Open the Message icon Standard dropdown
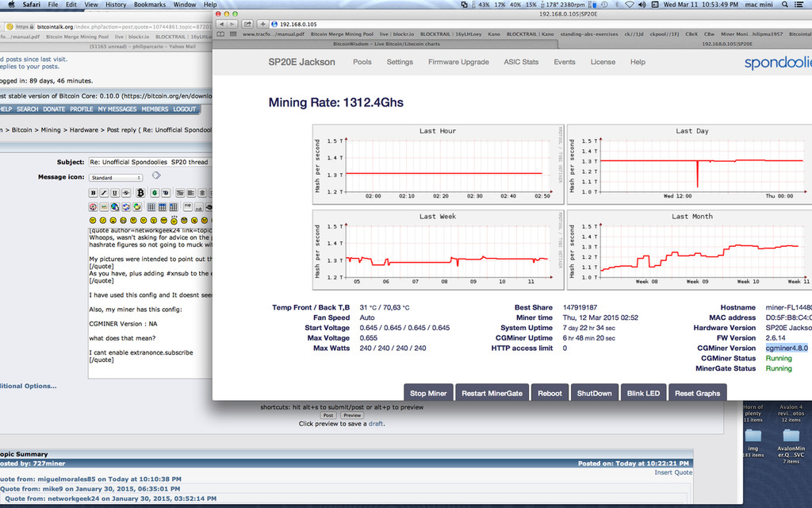 (116, 178)
